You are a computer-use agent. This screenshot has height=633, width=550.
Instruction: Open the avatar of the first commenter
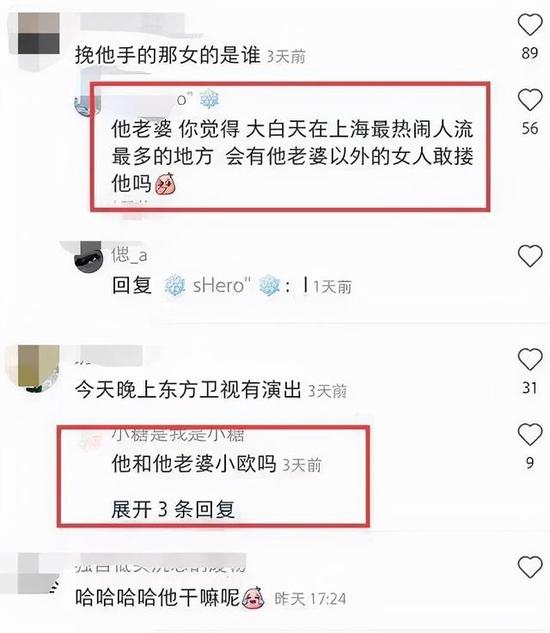34,34
